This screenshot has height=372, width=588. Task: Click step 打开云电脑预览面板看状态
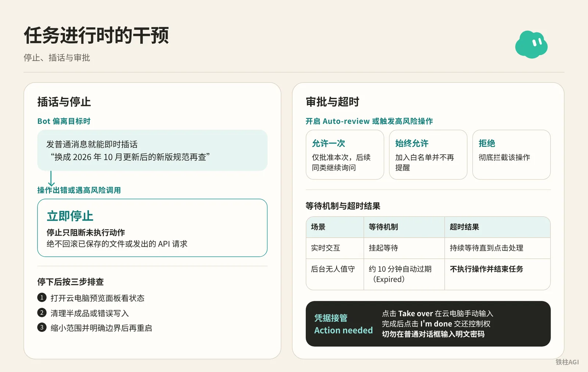click(97, 298)
